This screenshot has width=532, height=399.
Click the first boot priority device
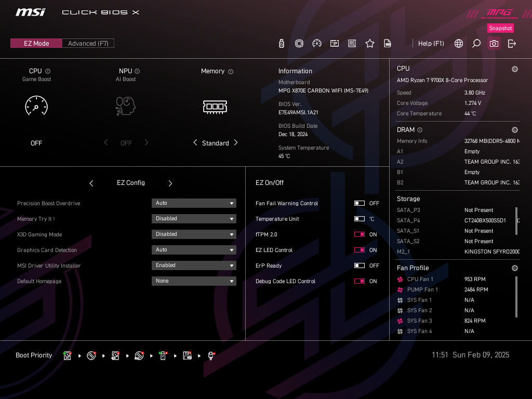pyautogui.click(x=67, y=355)
